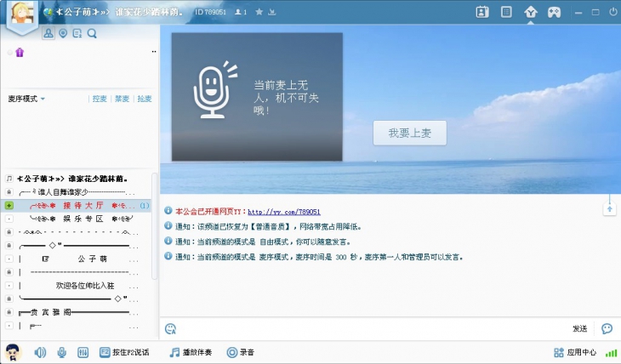Toggle the 按住F2说话 push-to-talk mode
Image resolution: width=621 pixels, height=364 pixels.
(x=124, y=352)
